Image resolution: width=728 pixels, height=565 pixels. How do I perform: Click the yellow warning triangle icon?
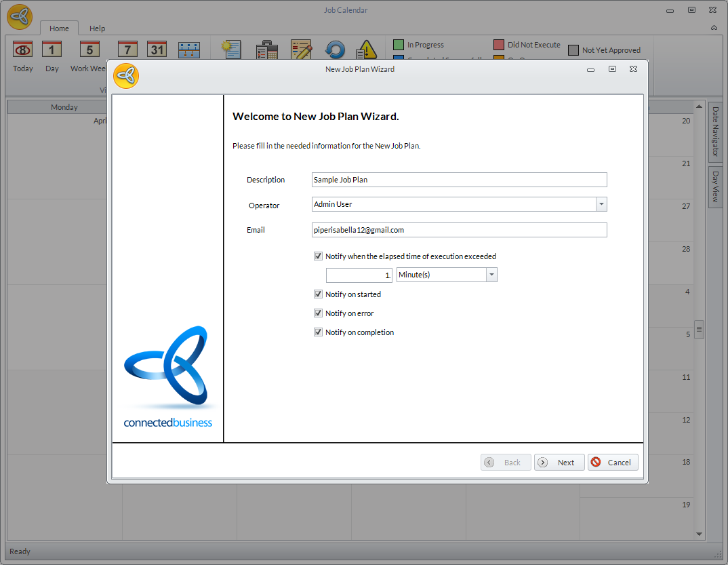point(366,50)
